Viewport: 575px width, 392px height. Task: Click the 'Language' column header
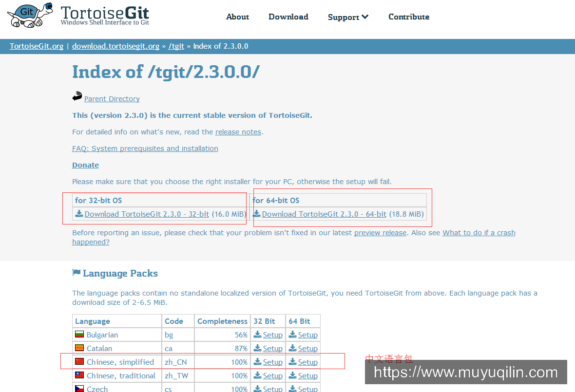click(x=93, y=321)
